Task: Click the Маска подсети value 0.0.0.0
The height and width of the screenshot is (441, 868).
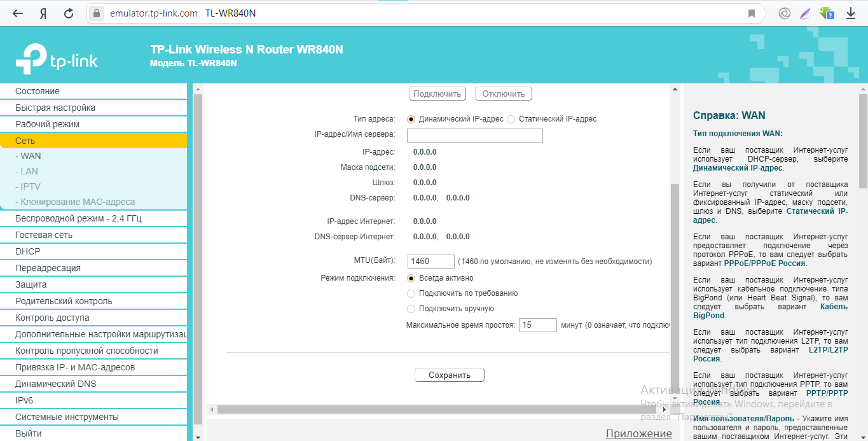Action: coord(425,167)
